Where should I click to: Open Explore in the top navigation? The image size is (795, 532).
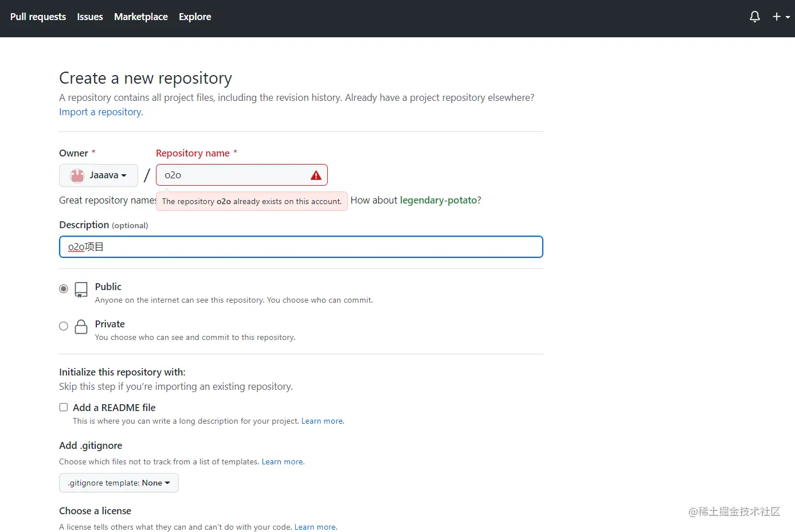(x=195, y=17)
